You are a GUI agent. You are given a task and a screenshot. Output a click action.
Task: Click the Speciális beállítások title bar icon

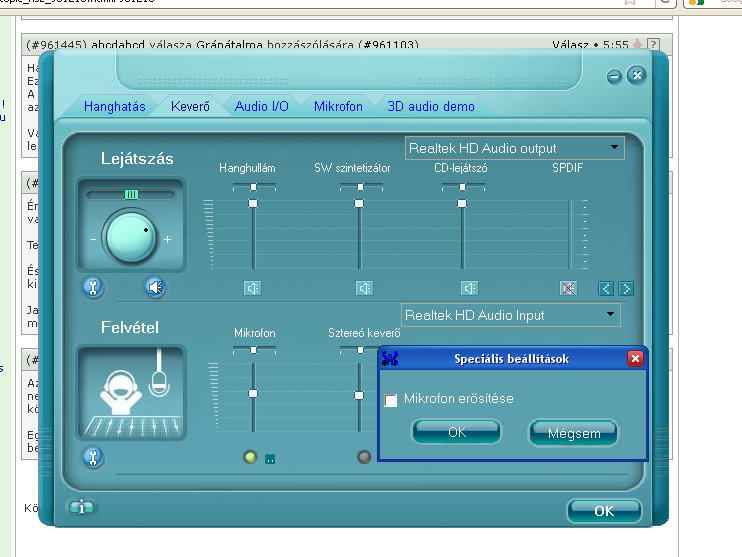[x=389, y=358]
